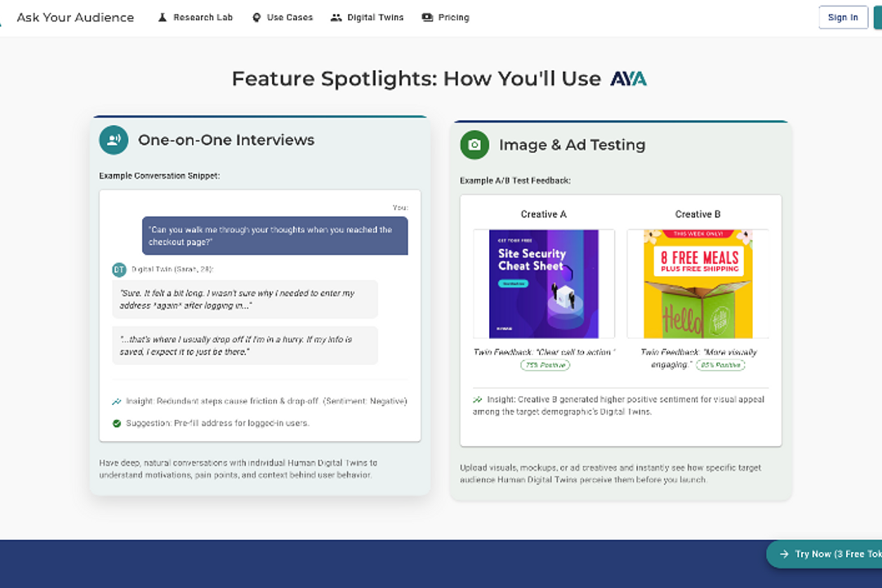882x588 pixels.
Task: Click the Digital Twins people icon
Action: [x=336, y=17]
